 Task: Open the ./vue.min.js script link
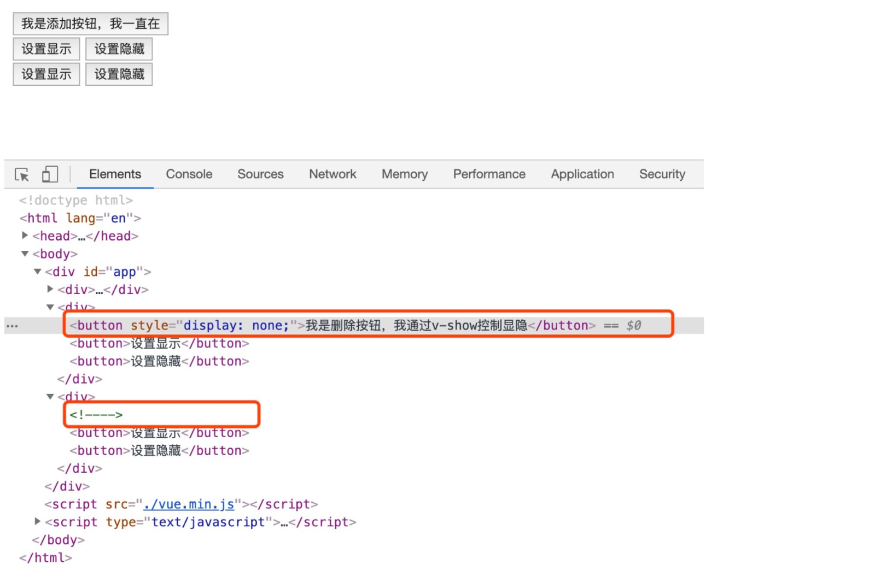[x=189, y=504]
